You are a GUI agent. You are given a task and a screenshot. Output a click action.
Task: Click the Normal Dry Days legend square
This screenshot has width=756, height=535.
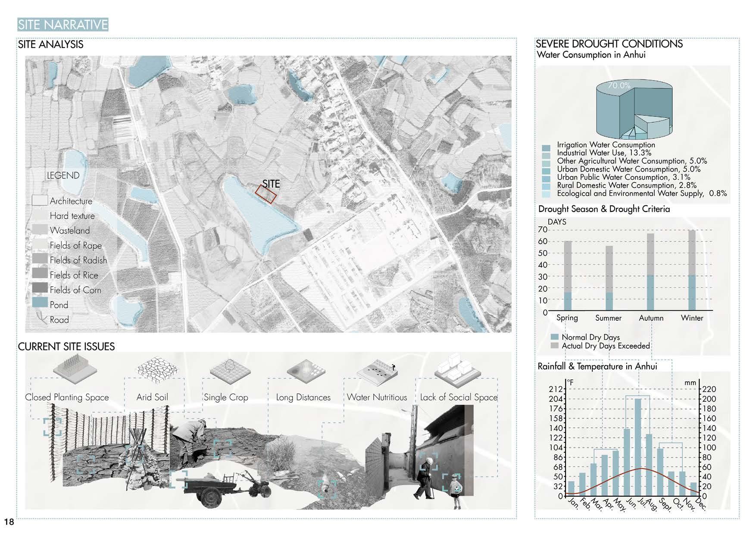click(x=555, y=337)
